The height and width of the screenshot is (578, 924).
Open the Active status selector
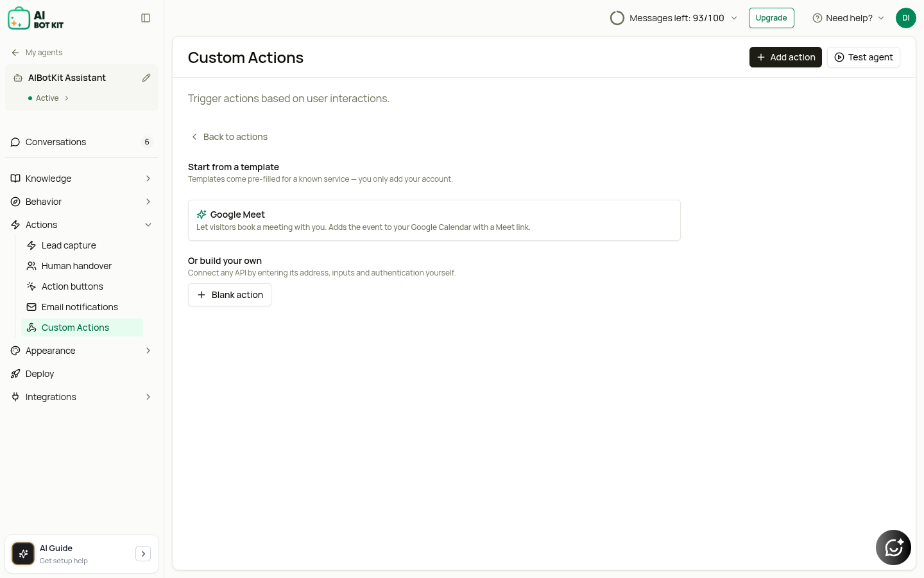point(49,98)
